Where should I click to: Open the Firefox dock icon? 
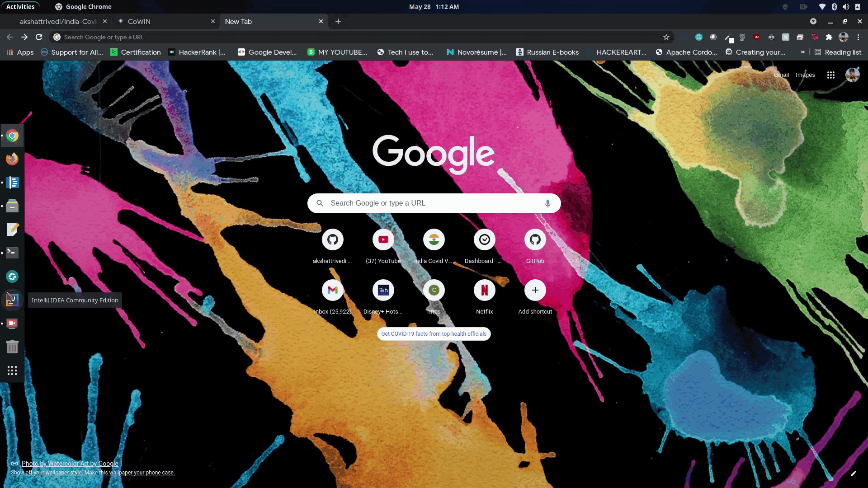click(12, 159)
